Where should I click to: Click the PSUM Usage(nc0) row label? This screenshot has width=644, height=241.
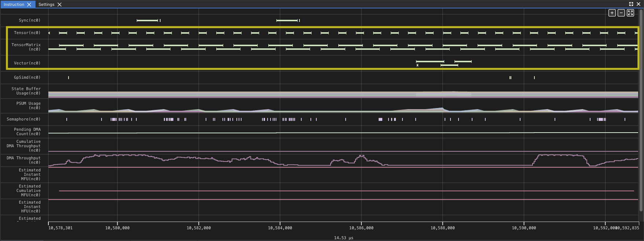[28, 105]
